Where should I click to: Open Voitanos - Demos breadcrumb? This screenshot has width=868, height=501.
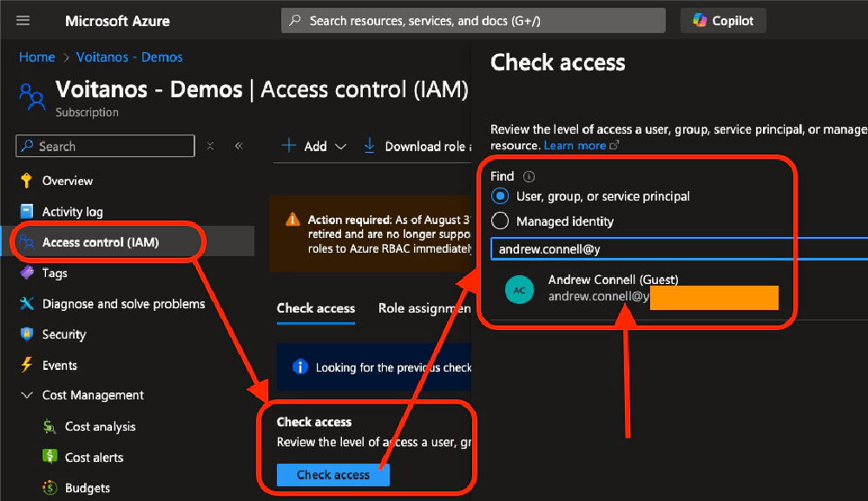click(129, 57)
